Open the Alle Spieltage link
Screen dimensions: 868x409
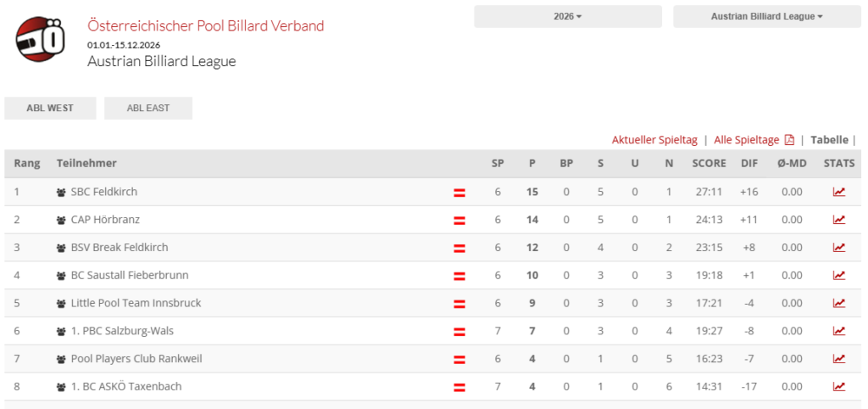[x=747, y=140]
